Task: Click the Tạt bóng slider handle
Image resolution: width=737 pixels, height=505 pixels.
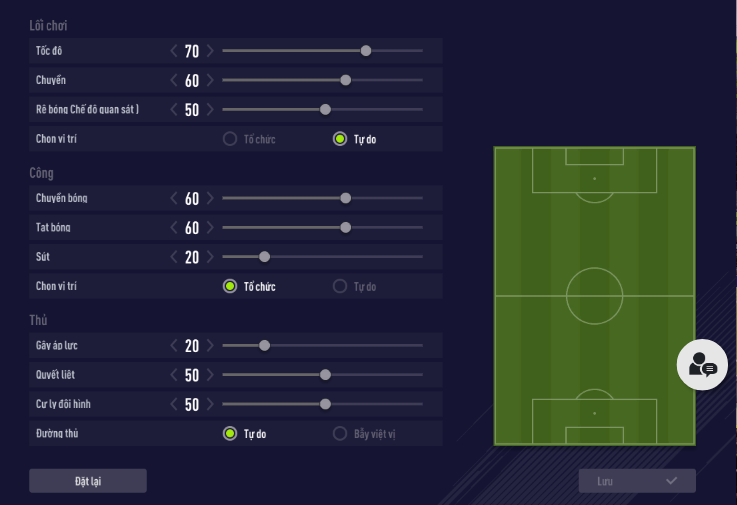Action: click(x=346, y=228)
